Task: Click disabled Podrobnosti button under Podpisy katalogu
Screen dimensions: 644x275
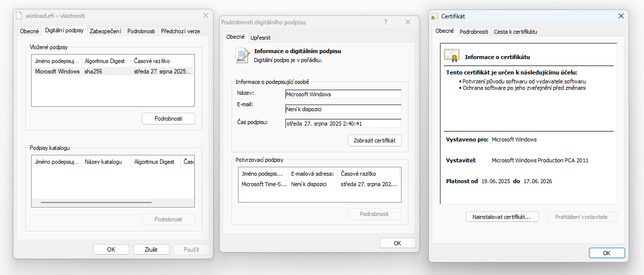Action: point(169,219)
